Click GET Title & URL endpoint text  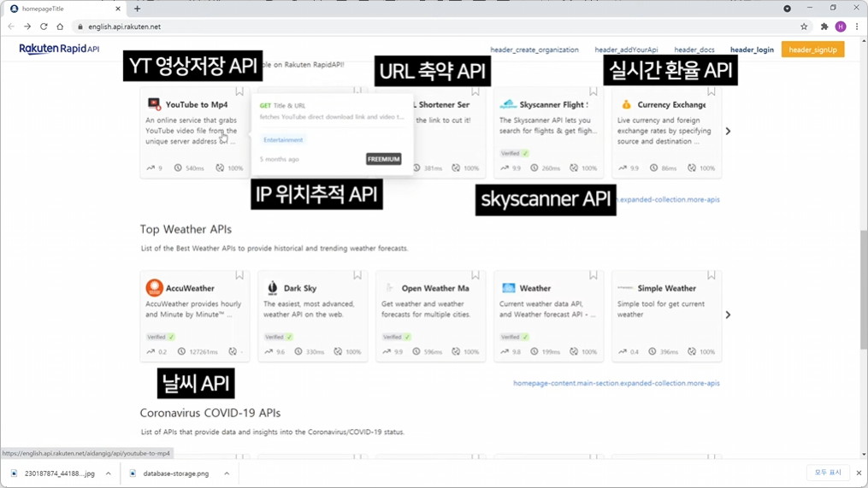point(282,106)
